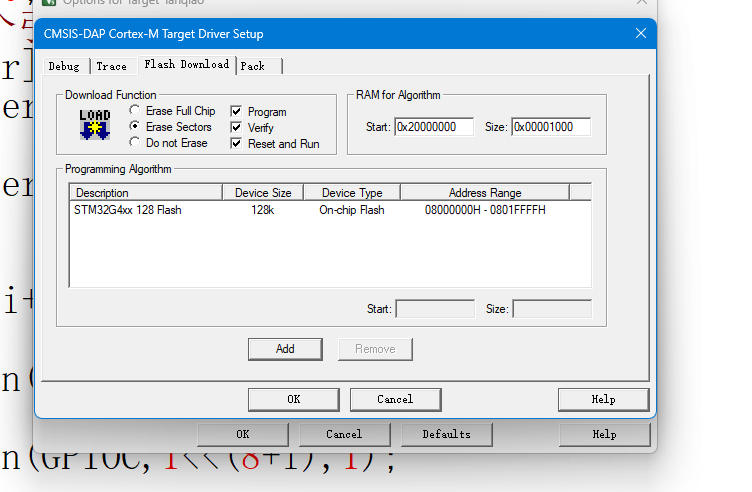Click OK in the Options for Target window

(x=243, y=434)
